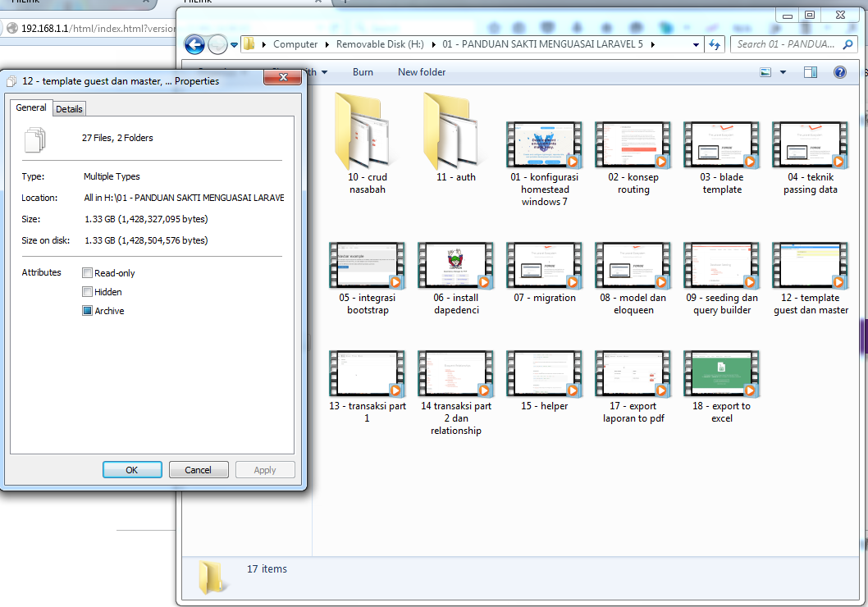The width and height of the screenshot is (868, 607).
Task: Select video 12 - template guest dan master
Action: coord(810,279)
